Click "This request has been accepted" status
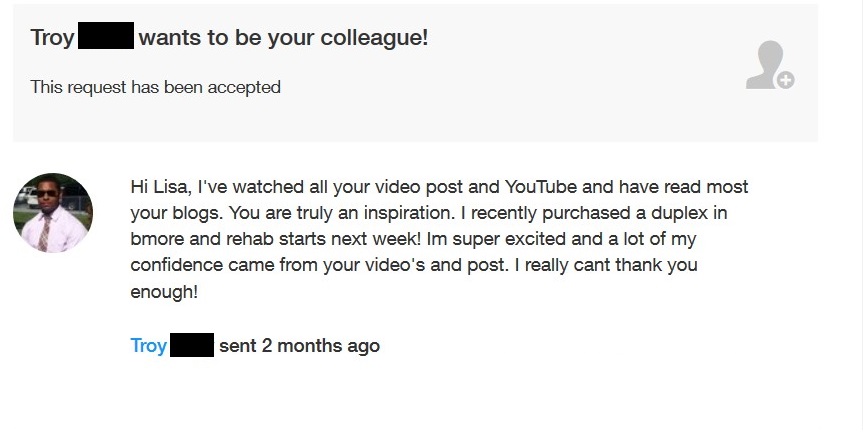863x441 pixels. click(x=155, y=87)
